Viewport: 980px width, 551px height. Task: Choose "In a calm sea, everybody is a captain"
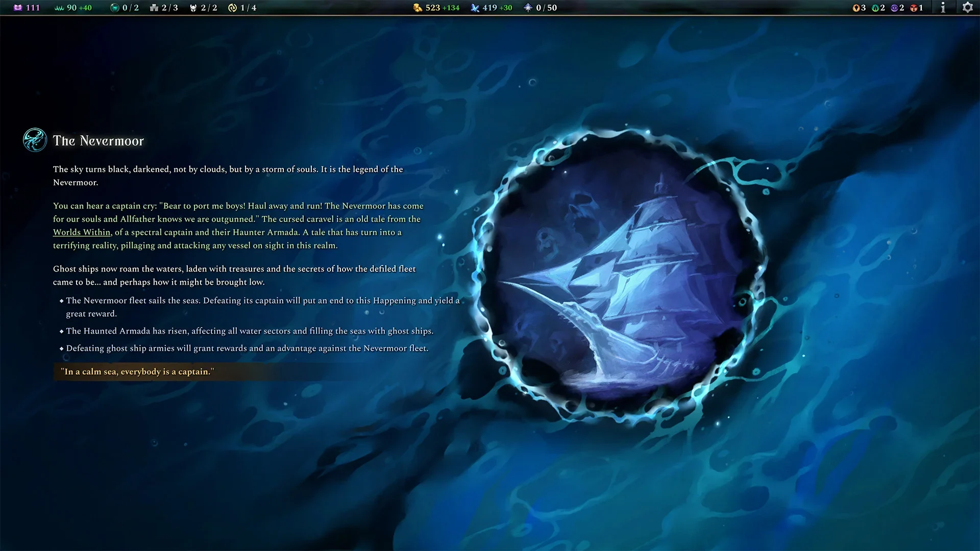[x=138, y=371]
